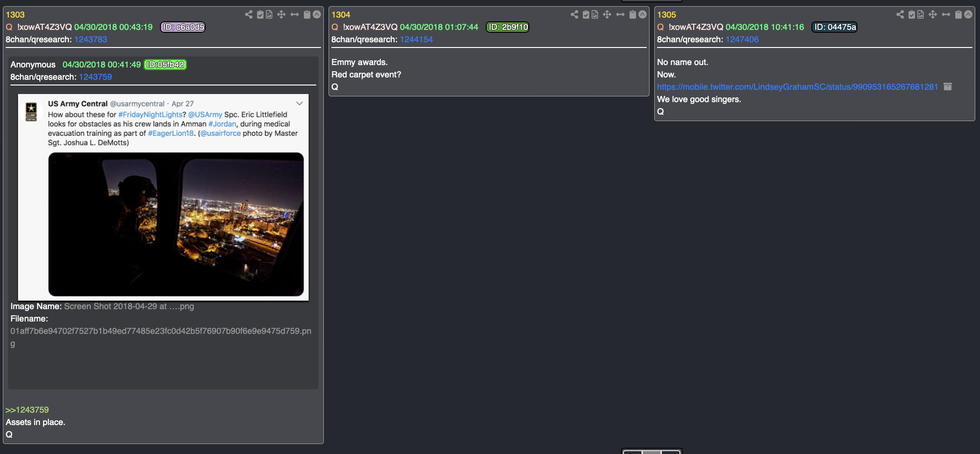Click the @usairforce mention in the tweet
The width and height of the screenshot is (980, 454).
coord(221,133)
